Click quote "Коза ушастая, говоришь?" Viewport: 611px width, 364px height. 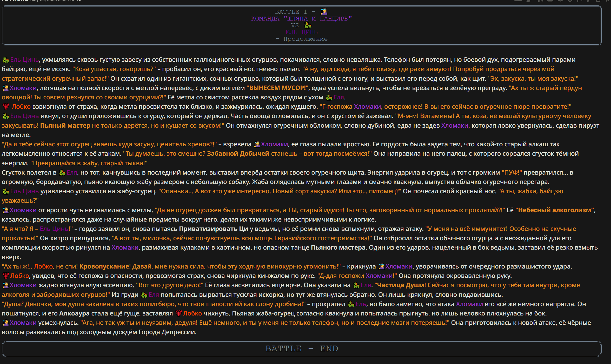coord(114,69)
